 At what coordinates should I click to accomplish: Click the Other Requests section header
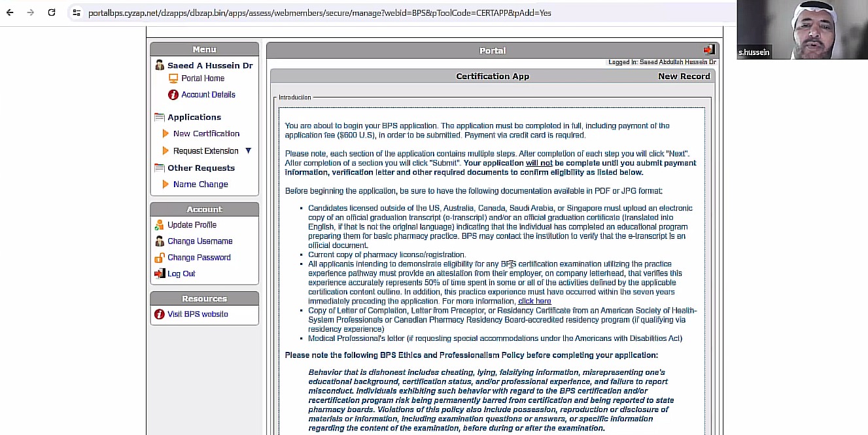pos(200,168)
